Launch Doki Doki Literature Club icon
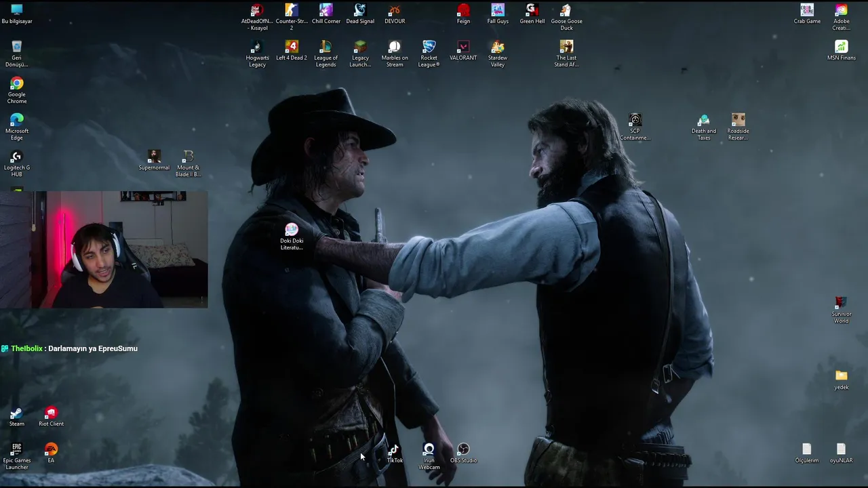Screen dimensions: 868x488 [x=292, y=237]
